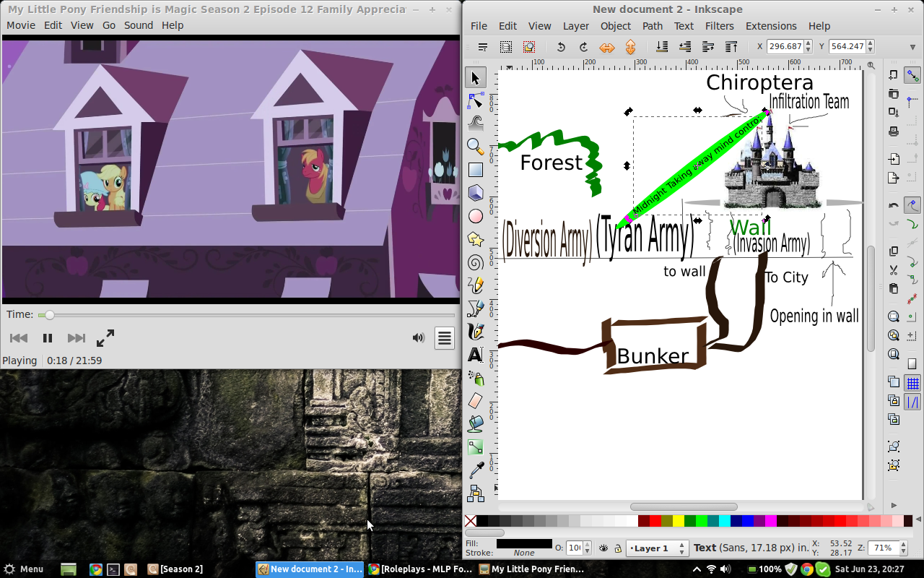Toggle snapping enable button
This screenshot has width=924, height=578.
tap(912, 75)
